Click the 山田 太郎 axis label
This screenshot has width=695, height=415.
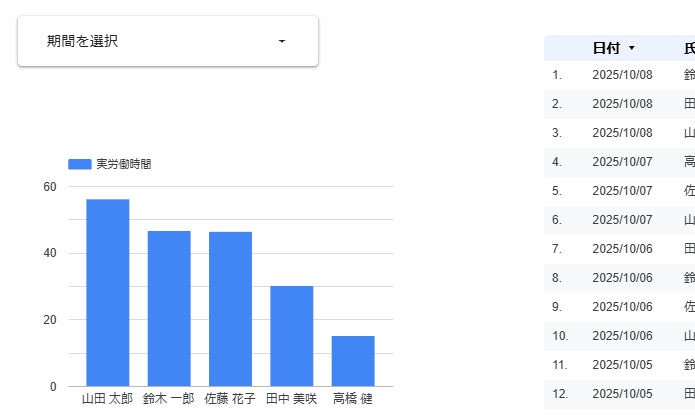[107, 399]
